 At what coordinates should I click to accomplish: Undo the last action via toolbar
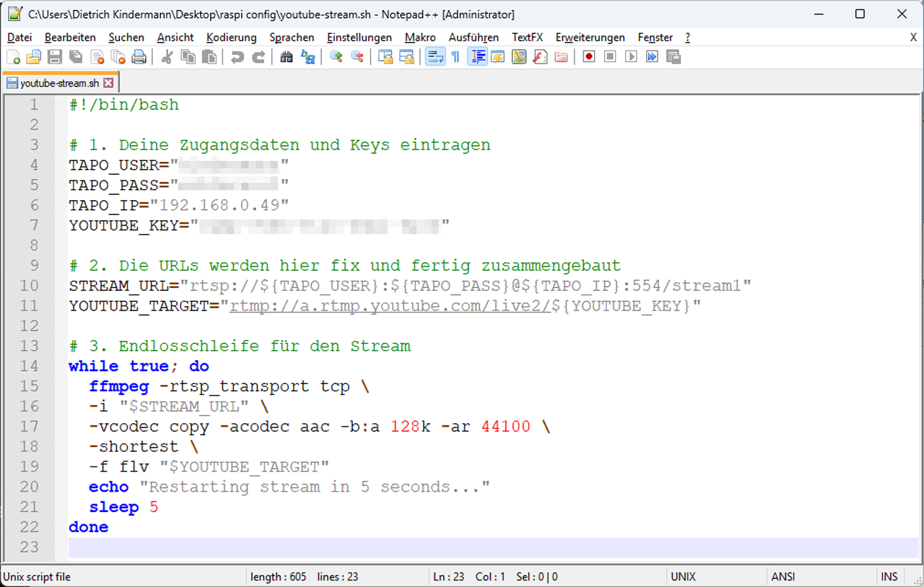coord(237,57)
